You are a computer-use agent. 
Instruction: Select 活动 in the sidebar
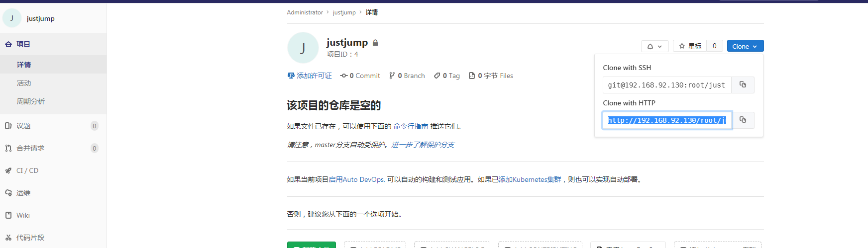coord(53,83)
